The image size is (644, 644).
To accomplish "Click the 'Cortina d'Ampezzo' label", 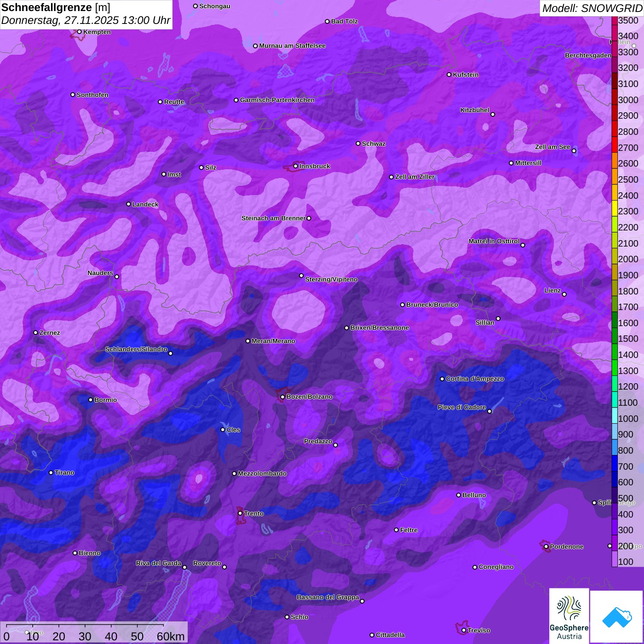I will (x=475, y=379).
